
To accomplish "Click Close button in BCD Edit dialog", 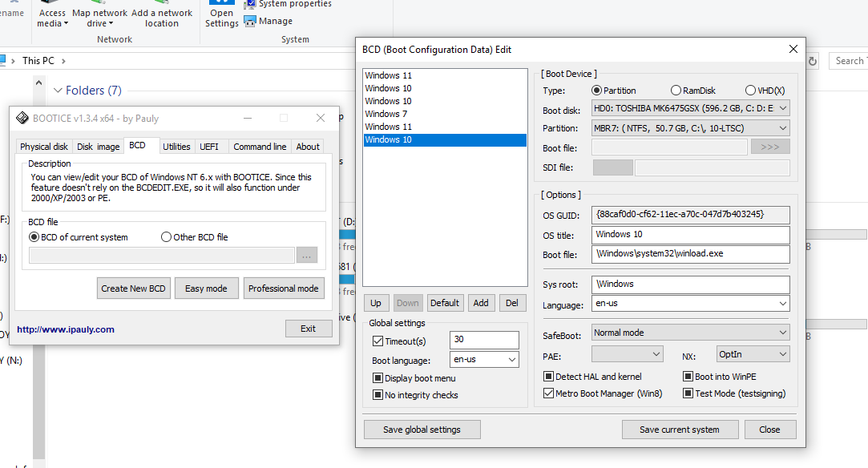I will (x=770, y=430).
